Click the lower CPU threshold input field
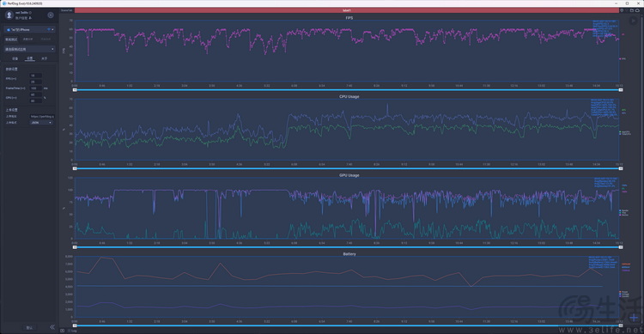 (35, 100)
